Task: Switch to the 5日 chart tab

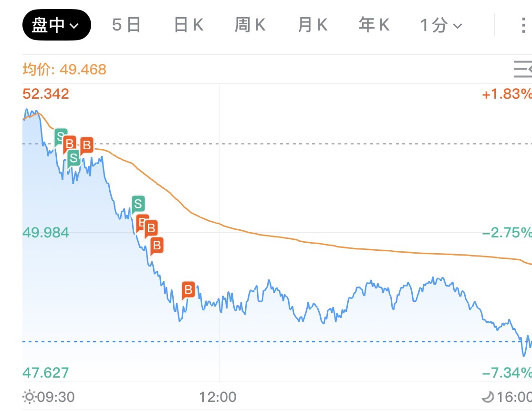Action: pyautogui.click(x=126, y=25)
